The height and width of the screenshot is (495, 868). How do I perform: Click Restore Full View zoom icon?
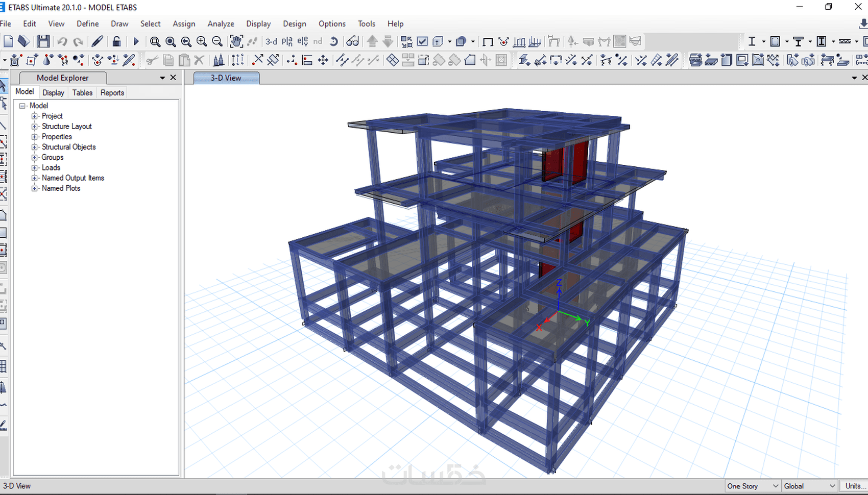[x=171, y=41]
